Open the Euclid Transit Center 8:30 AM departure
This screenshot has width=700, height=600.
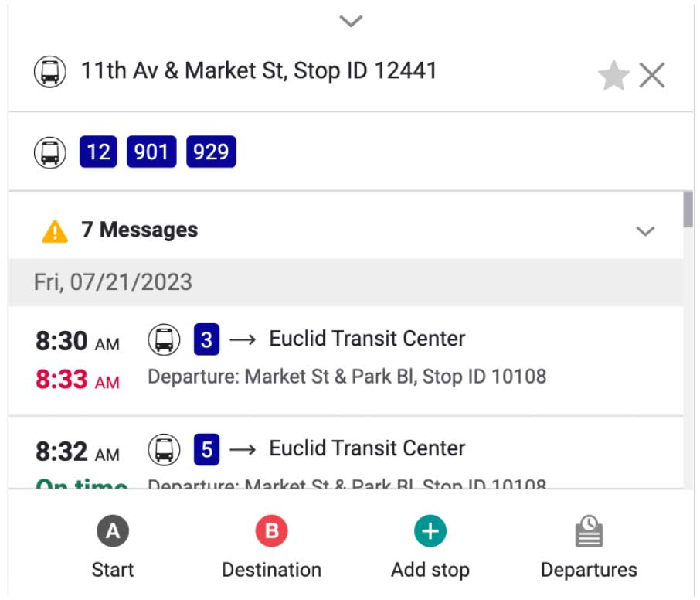[345, 361]
